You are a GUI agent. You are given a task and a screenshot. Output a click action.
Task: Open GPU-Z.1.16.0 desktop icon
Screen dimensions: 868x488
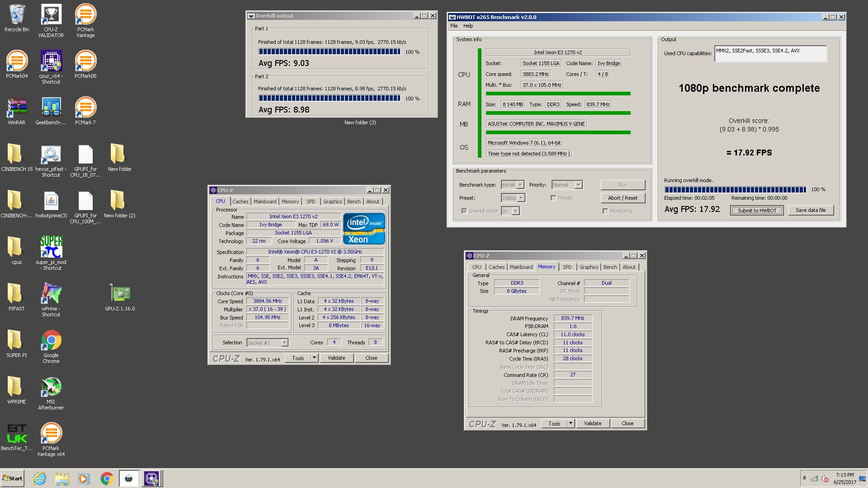[120, 297]
